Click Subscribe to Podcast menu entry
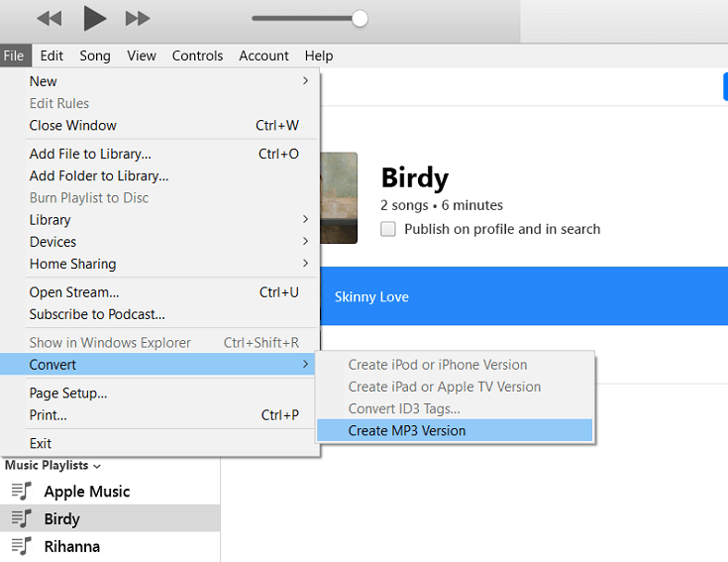 click(97, 314)
